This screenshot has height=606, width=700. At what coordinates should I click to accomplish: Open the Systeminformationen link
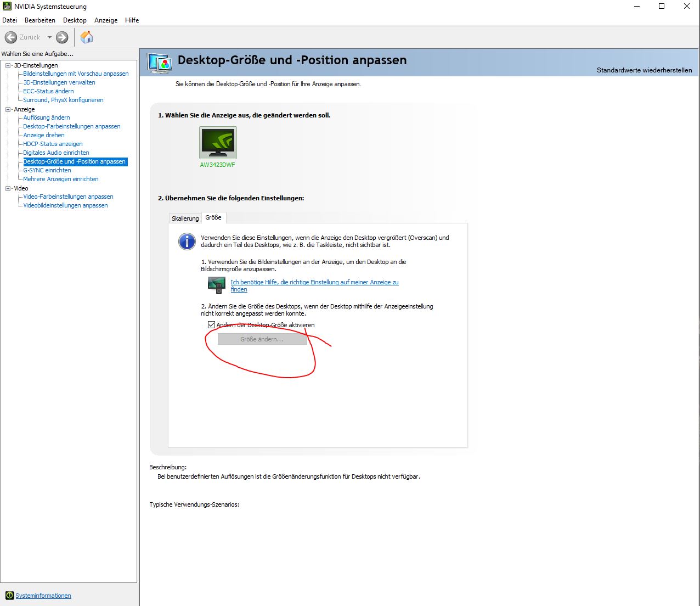click(43, 596)
